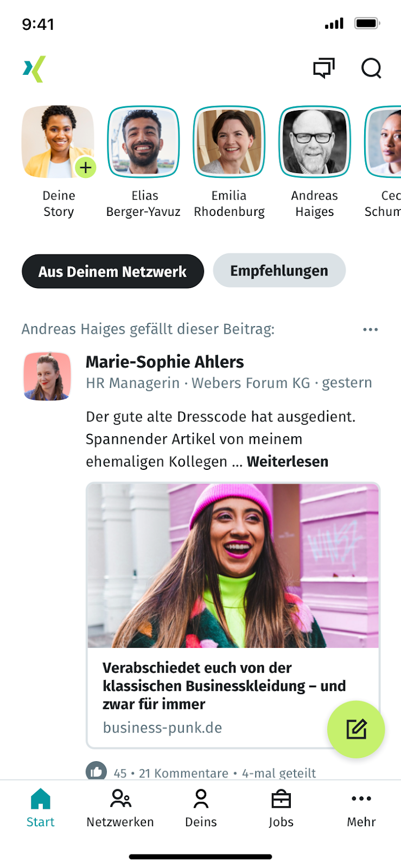Open the messages chat icon

(324, 68)
